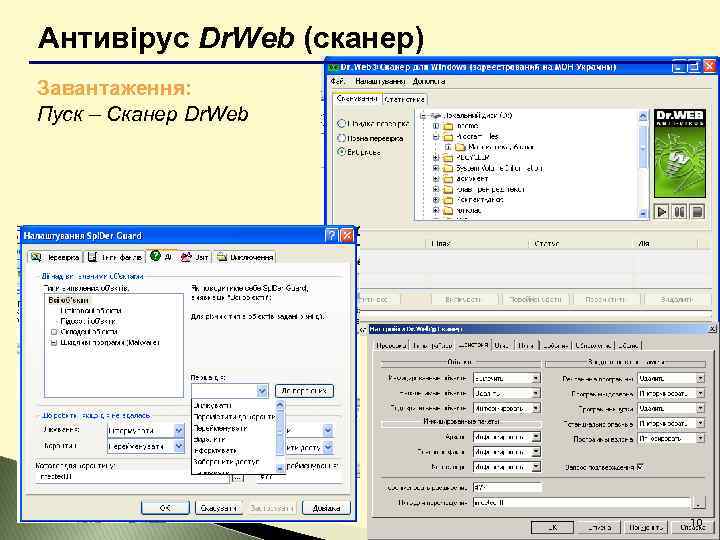Click the folder tree vertical scrollbar

643,164
